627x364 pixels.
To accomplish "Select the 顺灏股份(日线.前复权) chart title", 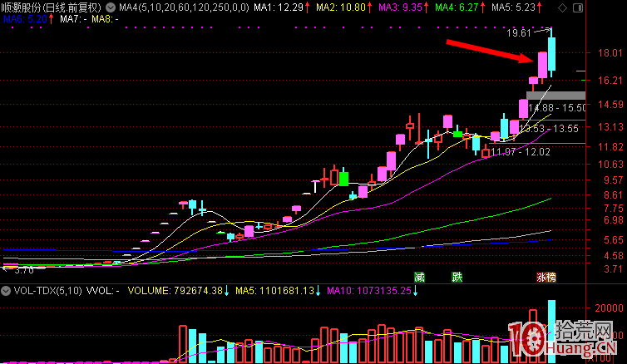I will (x=52, y=7).
